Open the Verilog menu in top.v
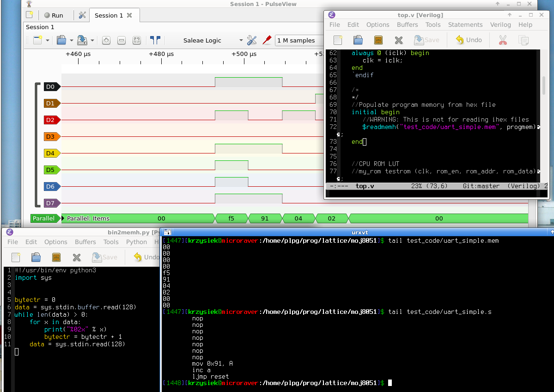Image resolution: width=554 pixels, height=392 pixels. tap(500, 24)
